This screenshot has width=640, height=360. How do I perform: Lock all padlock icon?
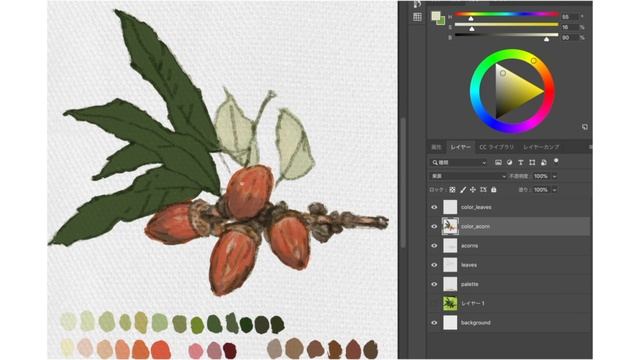coord(493,190)
